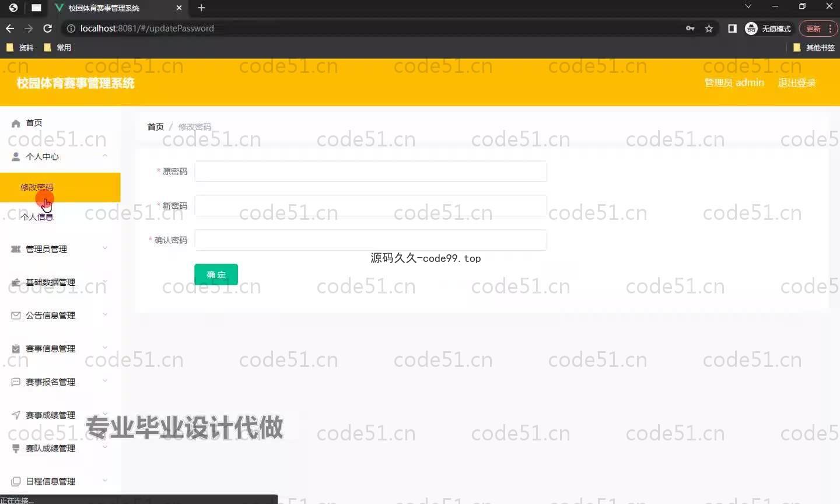The width and height of the screenshot is (840, 504).
Task: Click the 更新 browser update button
Action: point(818,29)
